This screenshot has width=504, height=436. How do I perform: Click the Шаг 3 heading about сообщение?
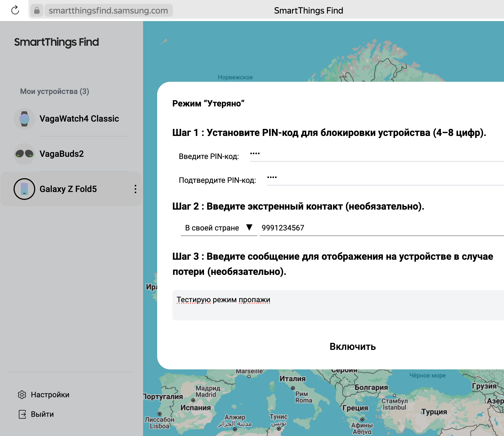point(333,264)
